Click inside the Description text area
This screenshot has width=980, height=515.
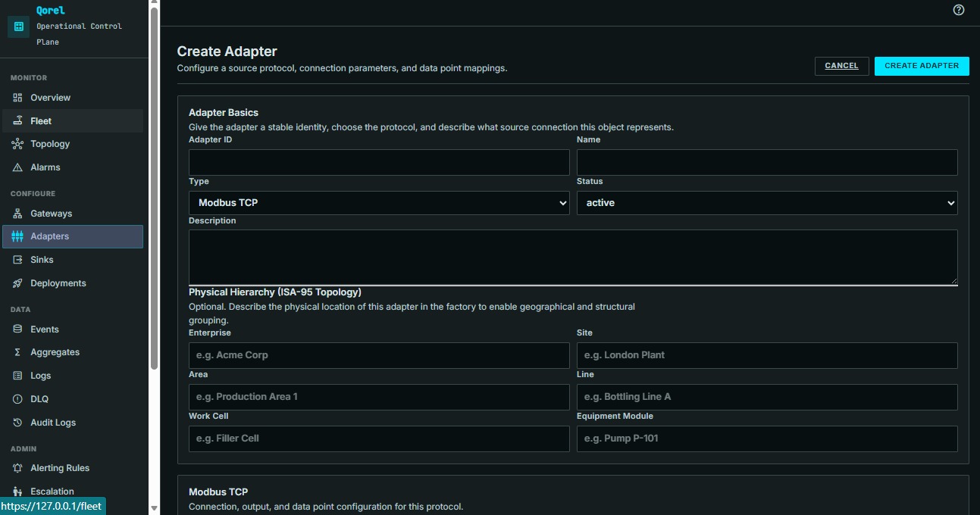click(573, 257)
